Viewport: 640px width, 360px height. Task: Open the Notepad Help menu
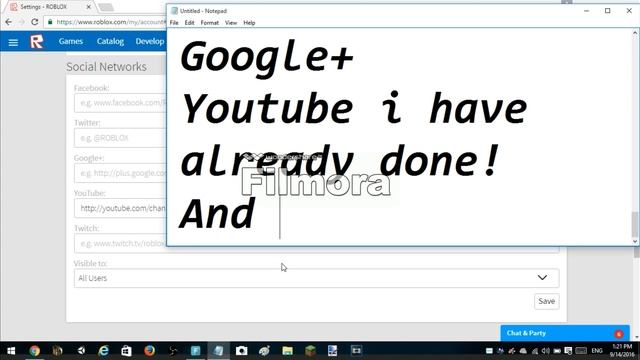tap(249, 23)
